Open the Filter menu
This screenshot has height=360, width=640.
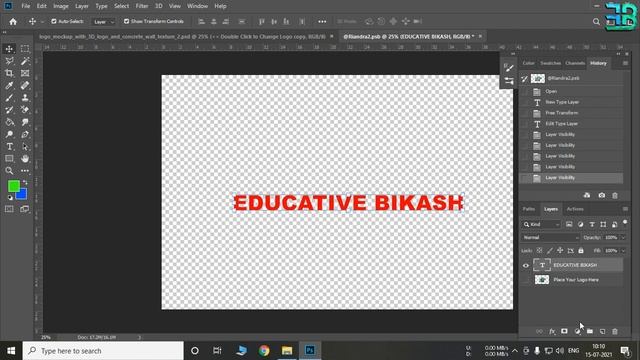[x=142, y=6]
